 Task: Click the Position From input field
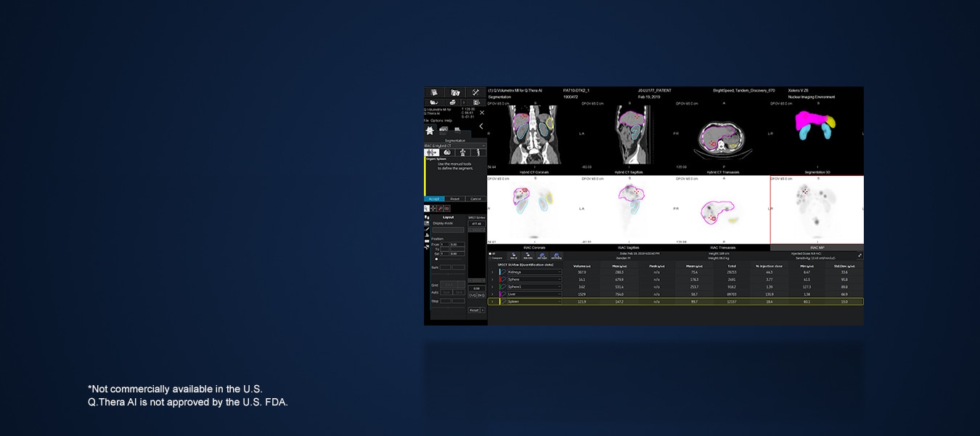tap(445, 244)
